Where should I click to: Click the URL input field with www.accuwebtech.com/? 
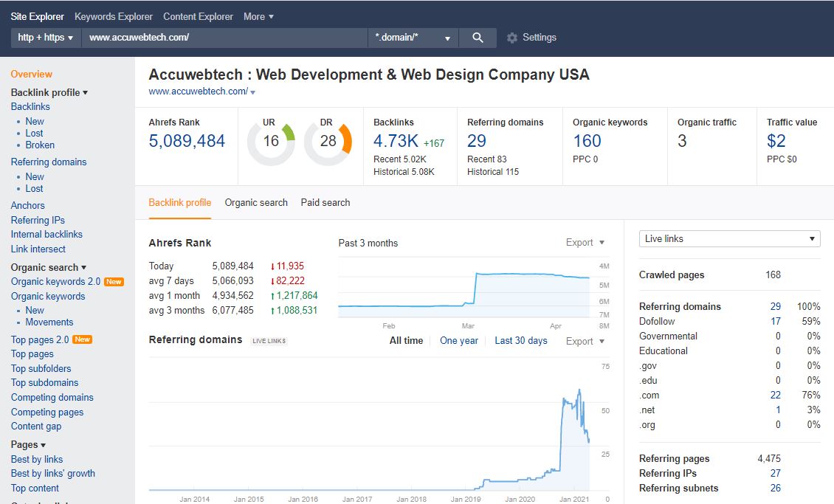[224, 38]
